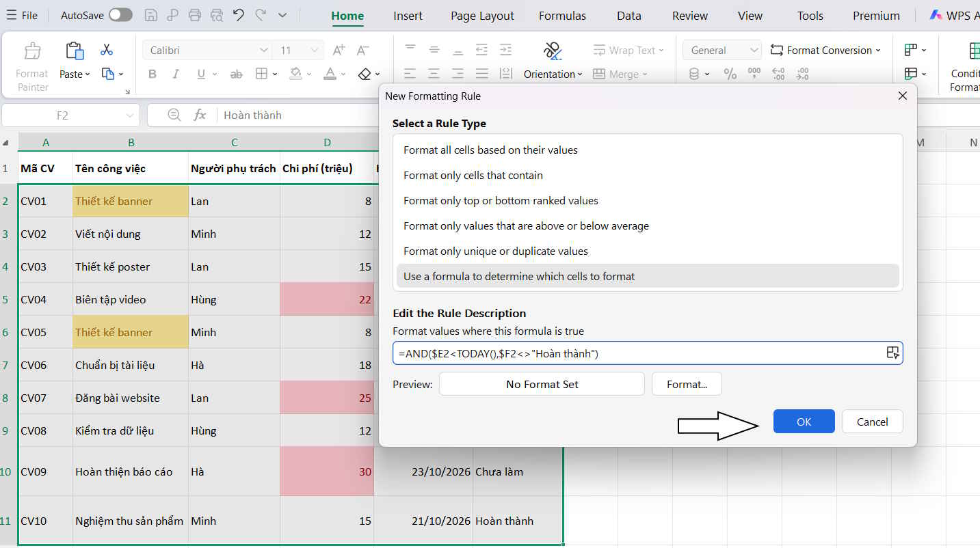The width and height of the screenshot is (980, 548).
Task: Click the Paste clipboard icon
Action: [x=74, y=51]
